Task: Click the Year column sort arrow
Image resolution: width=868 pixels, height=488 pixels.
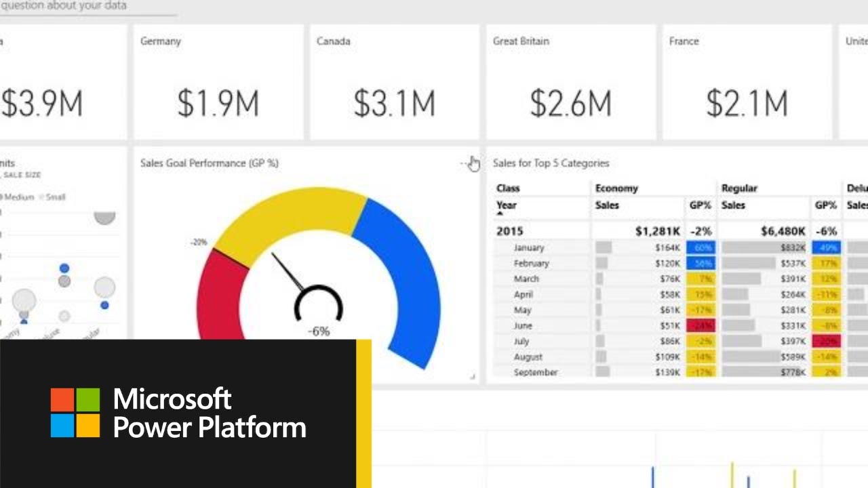Action: click(x=501, y=213)
